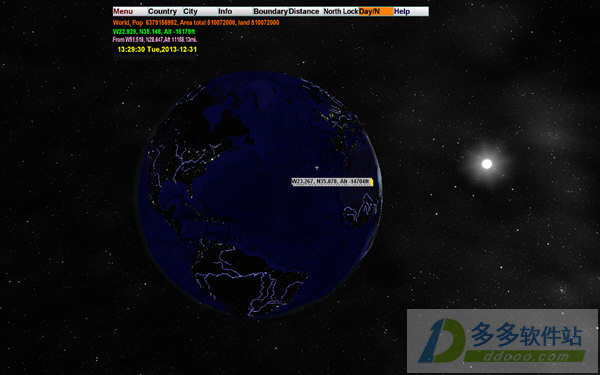Click the green W22.929, N35.148 coordinates text
This screenshot has height=375, width=600.
point(154,32)
